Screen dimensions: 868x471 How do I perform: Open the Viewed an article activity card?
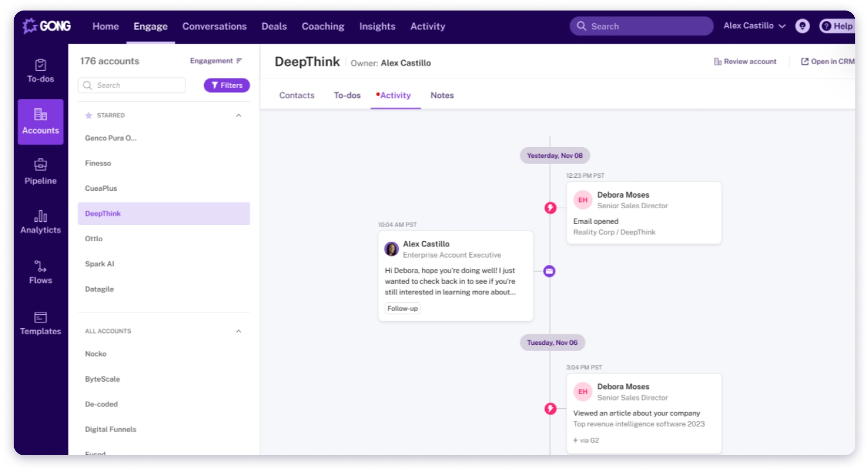[644, 413]
